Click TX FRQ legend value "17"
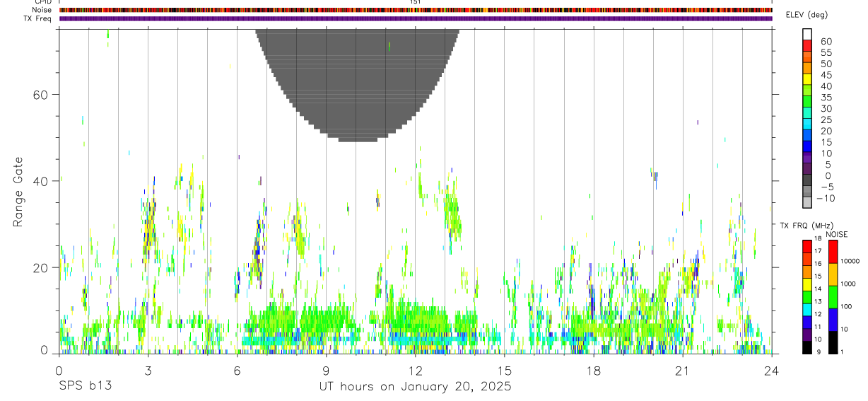Image resolution: width=868 pixels, height=401 pixels. point(818,251)
